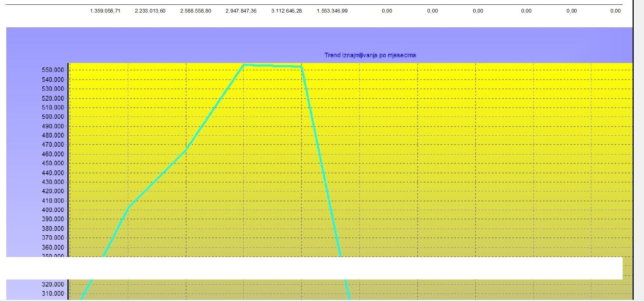The height and width of the screenshot is (302, 644).
Task: Select the 1.359.058,71 total value
Action: [105, 11]
